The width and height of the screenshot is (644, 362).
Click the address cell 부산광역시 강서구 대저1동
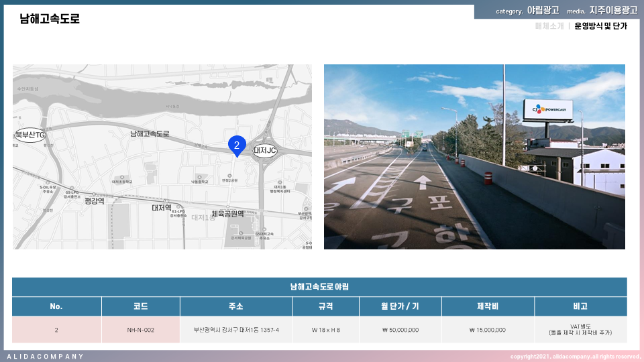pos(236,330)
